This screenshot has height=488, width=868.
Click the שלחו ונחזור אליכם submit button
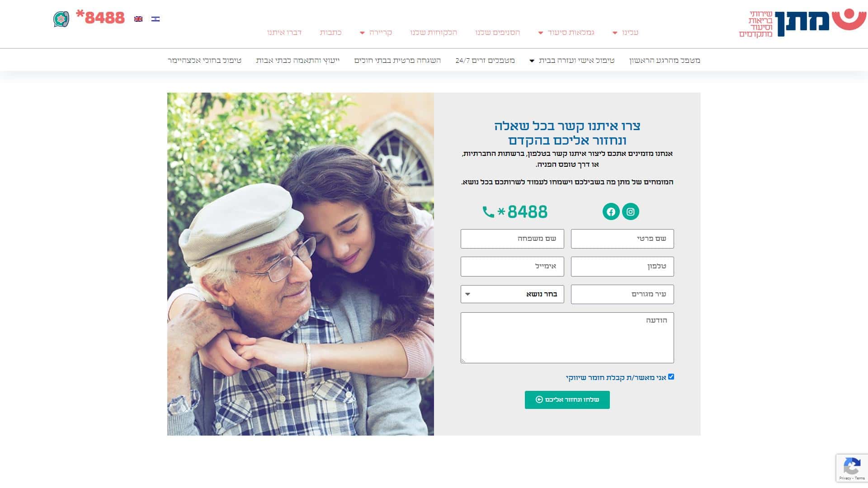click(x=567, y=400)
